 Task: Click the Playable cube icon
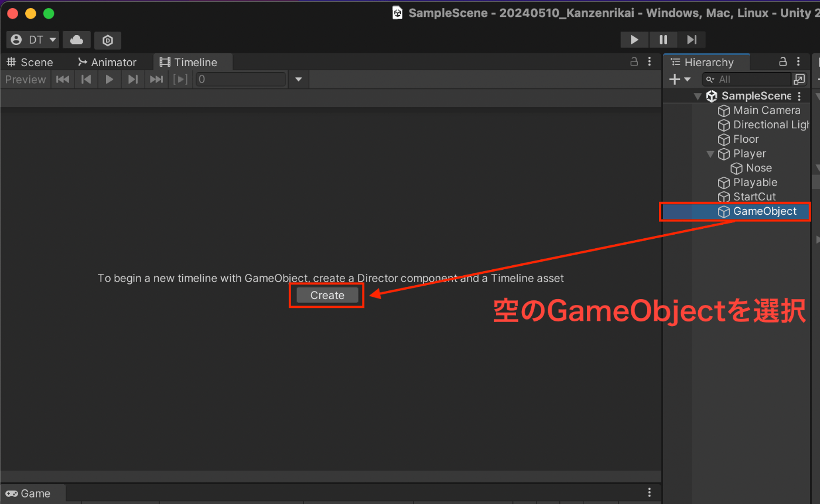724,183
